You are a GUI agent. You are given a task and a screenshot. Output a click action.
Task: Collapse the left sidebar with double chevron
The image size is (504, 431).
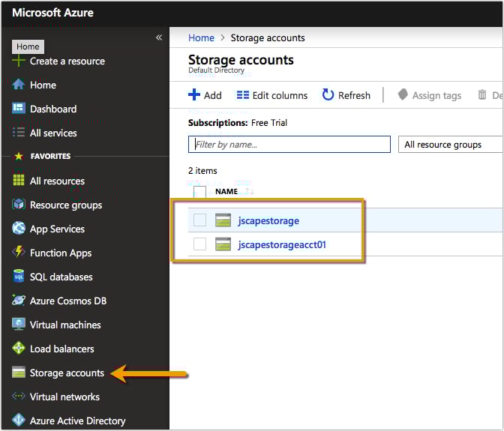click(158, 37)
